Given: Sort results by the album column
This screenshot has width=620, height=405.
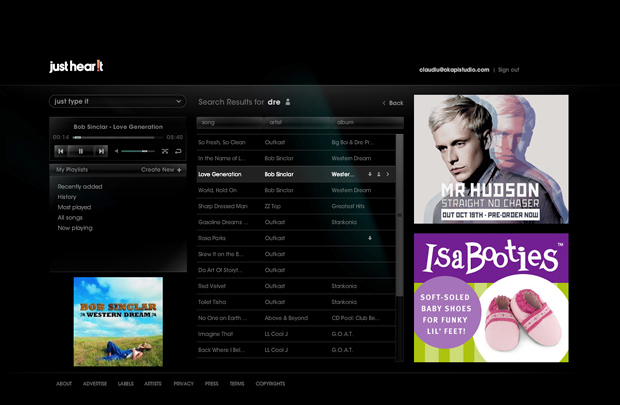Looking at the screenshot, I should (x=364, y=122).
